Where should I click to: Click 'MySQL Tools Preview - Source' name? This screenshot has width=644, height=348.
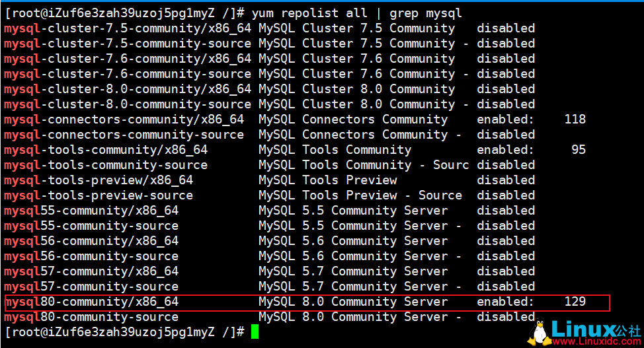pos(360,195)
